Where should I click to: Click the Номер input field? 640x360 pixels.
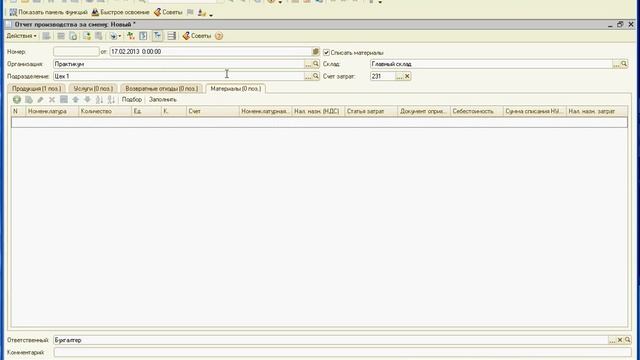coord(76,52)
